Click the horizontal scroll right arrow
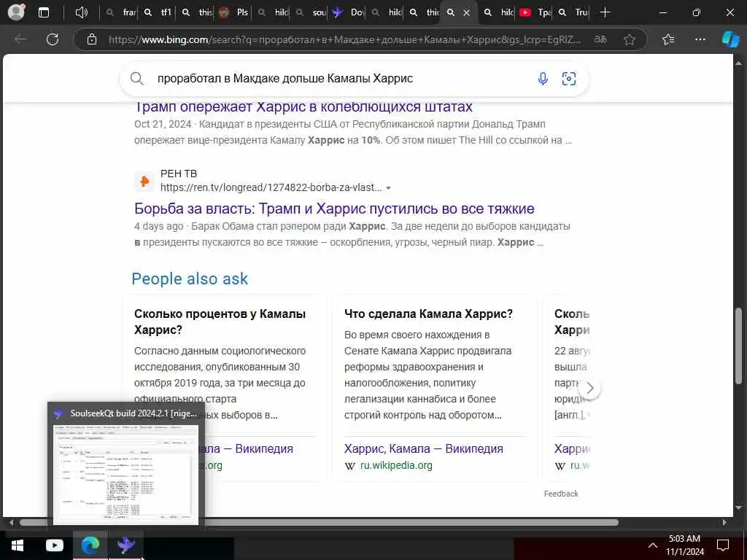The height and width of the screenshot is (560, 747). 724,522
